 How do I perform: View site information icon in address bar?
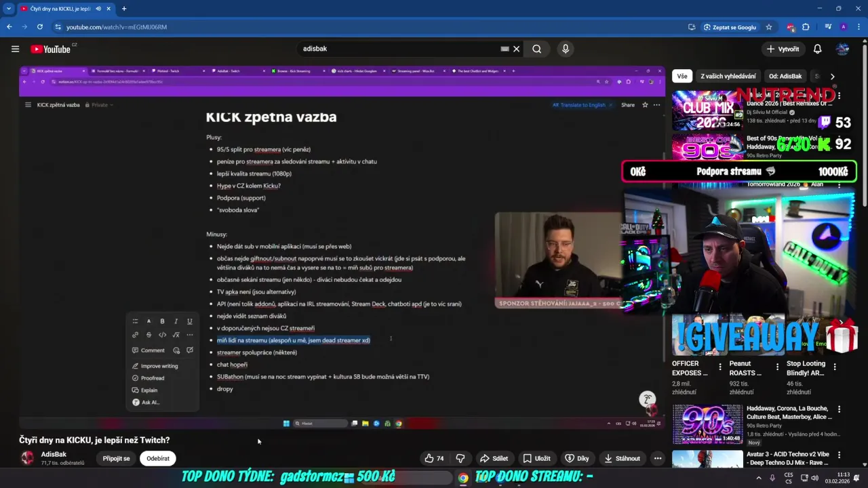tap(58, 27)
